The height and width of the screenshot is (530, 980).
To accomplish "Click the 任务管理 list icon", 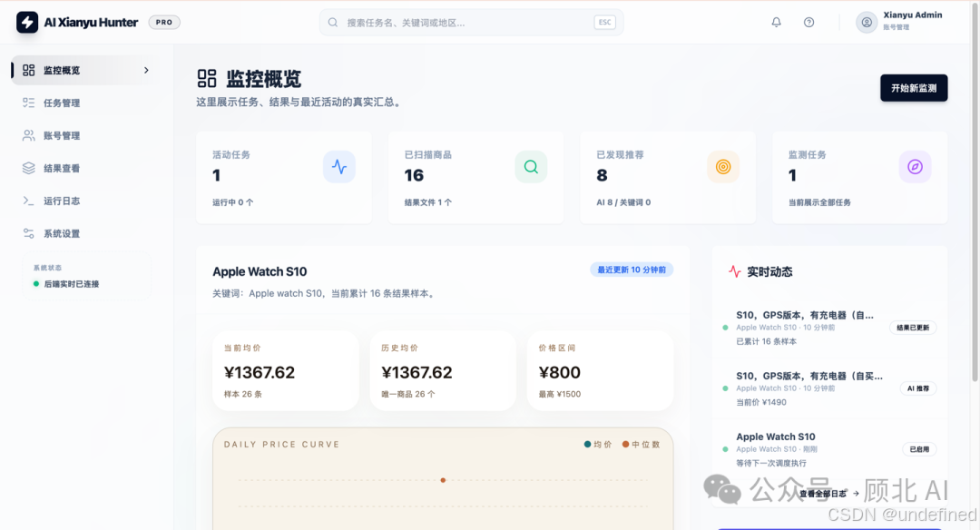I will pos(29,103).
